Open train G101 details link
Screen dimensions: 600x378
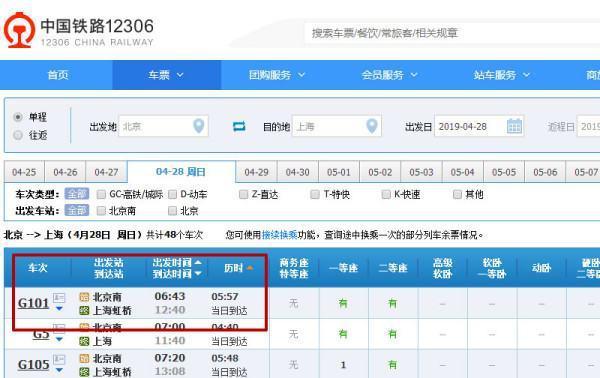coord(34,303)
